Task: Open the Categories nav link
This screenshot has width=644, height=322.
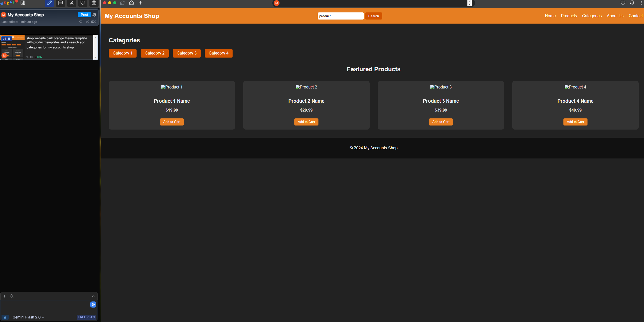Action: point(592,16)
